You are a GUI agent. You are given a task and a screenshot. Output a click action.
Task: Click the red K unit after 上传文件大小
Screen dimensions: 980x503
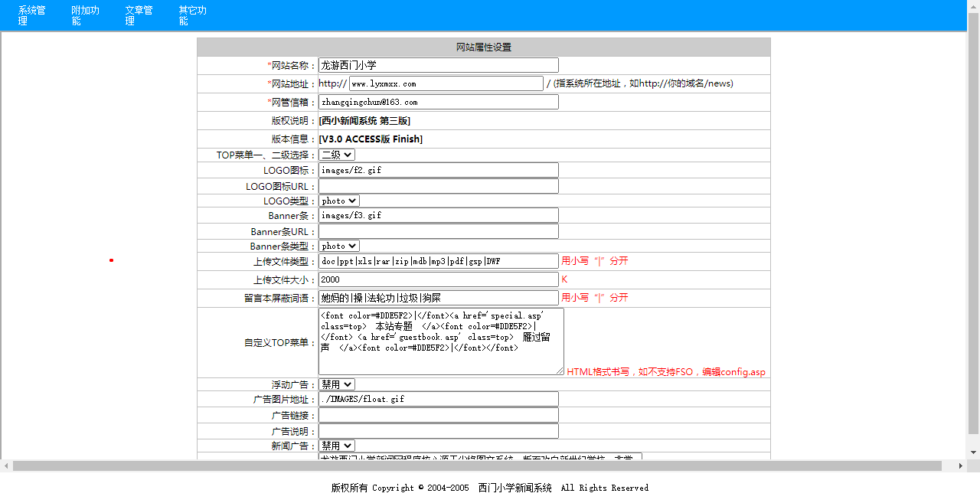click(564, 279)
